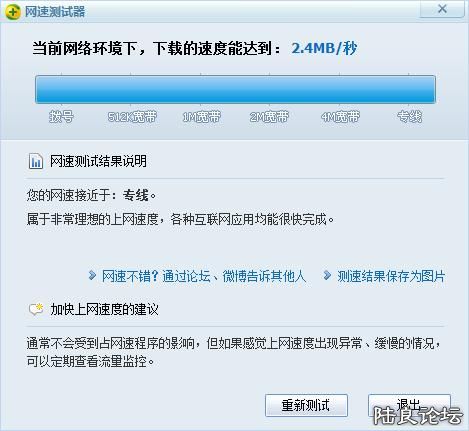Click the 重新测试 button
469x431 pixels.
click(306, 405)
